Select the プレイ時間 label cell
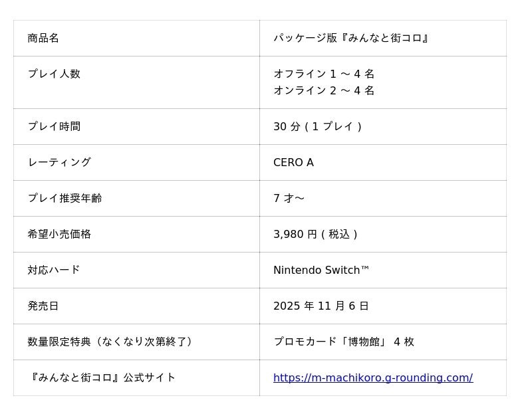This screenshot has height=416, width=532. 54,127
